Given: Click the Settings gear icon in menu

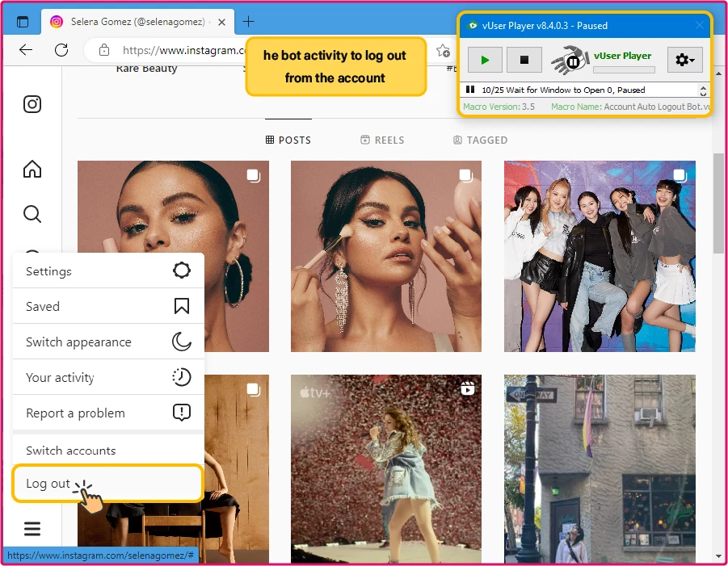Looking at the screenshot, I should (182, 270).
